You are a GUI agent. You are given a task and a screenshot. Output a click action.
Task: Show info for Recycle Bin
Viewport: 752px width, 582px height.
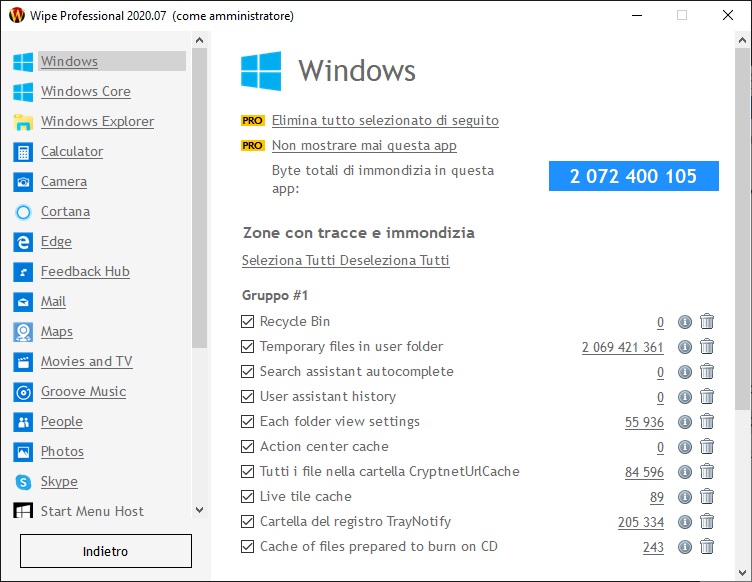[x=685, y=322]
